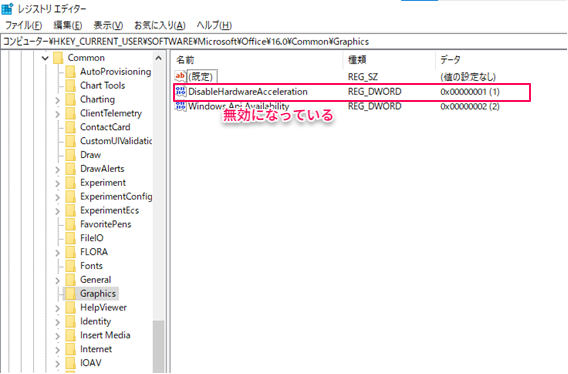
Task: Click the Graphics folder icon
Action: click(x=71, y=293)
